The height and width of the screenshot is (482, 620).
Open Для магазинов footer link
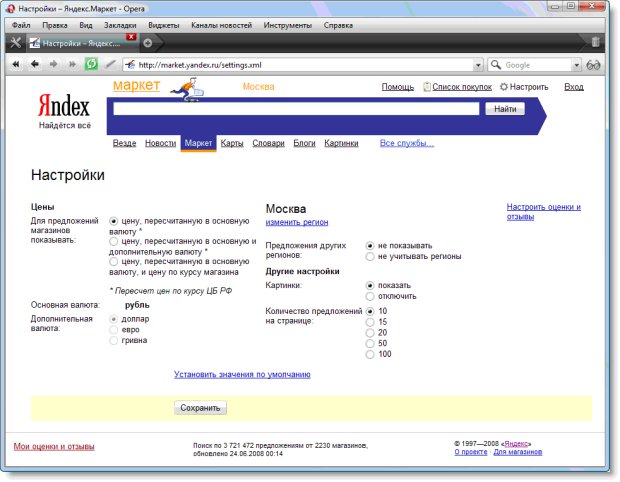coord(518,452)
